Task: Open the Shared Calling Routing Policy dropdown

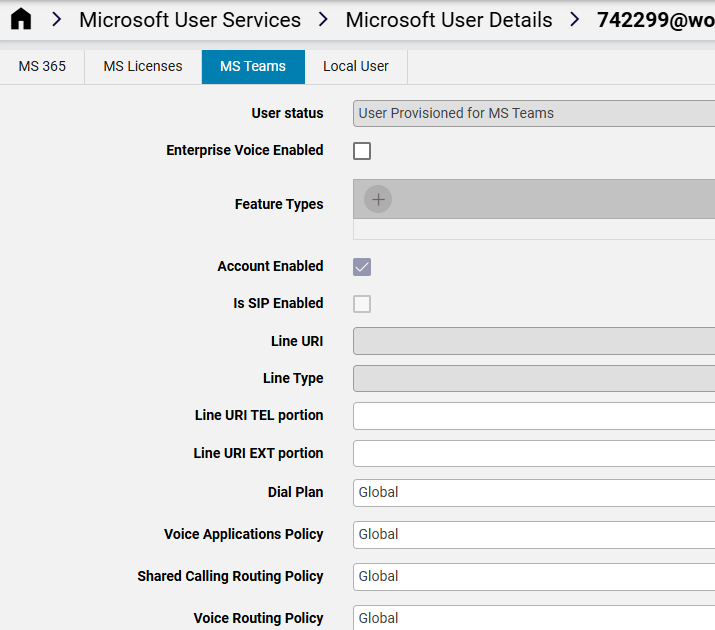Action: 534,577
